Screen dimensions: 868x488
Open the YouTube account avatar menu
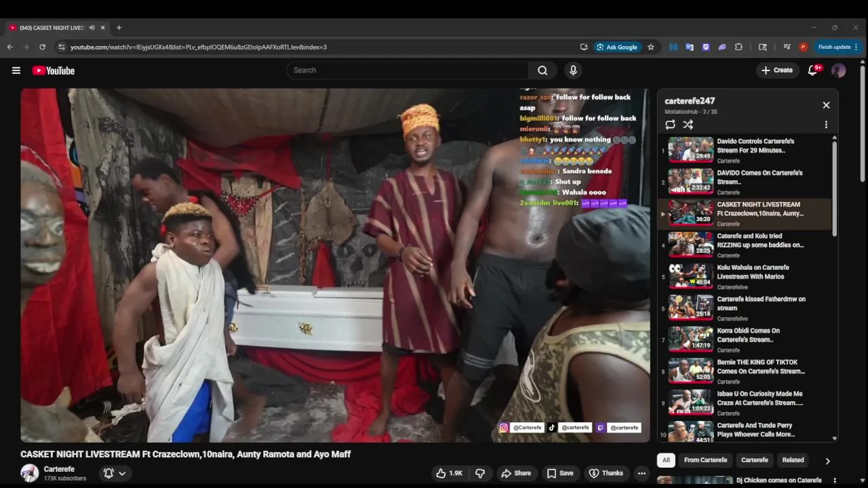coord(839,70)
